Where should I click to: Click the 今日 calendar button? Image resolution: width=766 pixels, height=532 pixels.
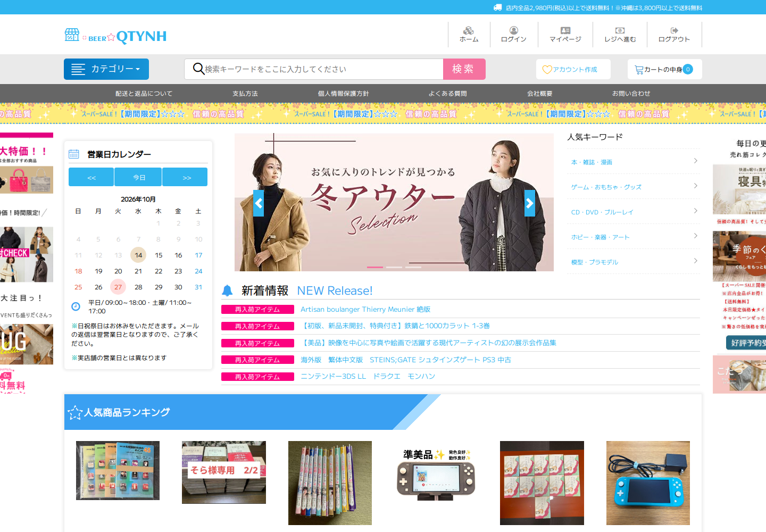(138, 177)
